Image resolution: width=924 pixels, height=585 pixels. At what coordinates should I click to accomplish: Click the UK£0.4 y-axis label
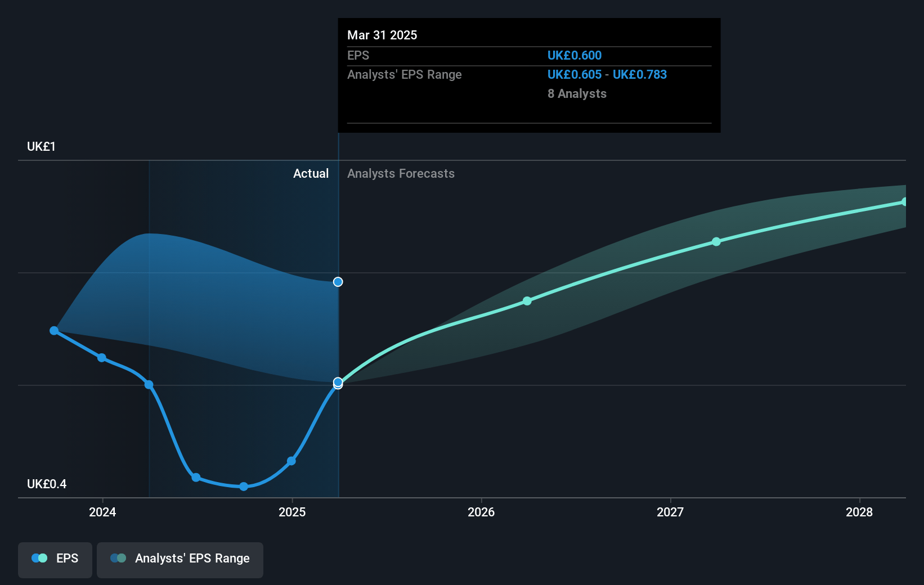(x=47, y=484)
